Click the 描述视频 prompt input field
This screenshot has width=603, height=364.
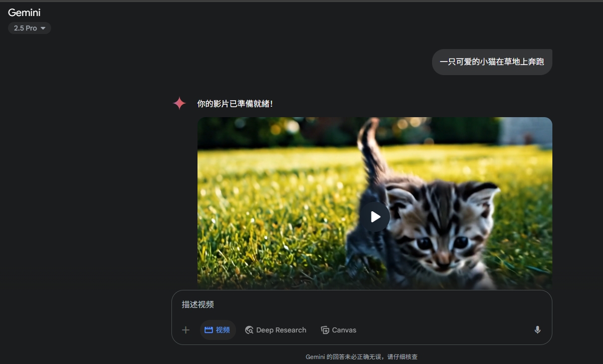pos(351,304)
